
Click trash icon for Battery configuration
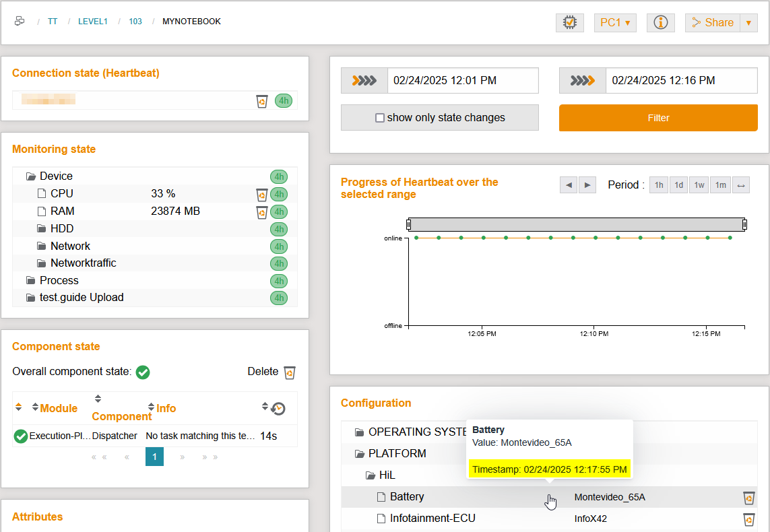point(748,498)
